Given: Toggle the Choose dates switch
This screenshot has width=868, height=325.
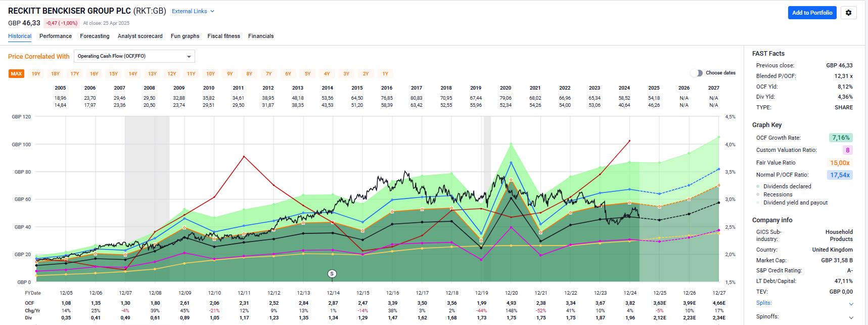Looking at the screenshot, I should click(x=697, y=73).
